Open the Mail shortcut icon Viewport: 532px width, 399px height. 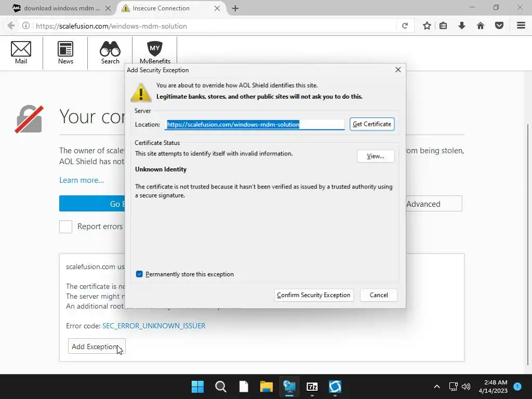coord(21,52)
